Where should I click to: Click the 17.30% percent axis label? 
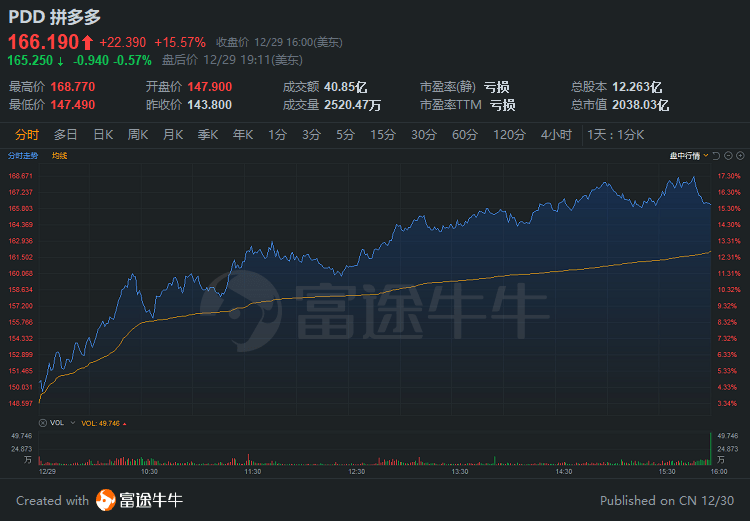(x=729, y=176)
